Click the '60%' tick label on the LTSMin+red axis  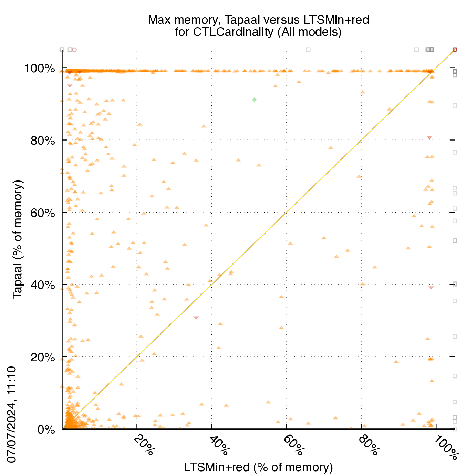coord(294,445)
